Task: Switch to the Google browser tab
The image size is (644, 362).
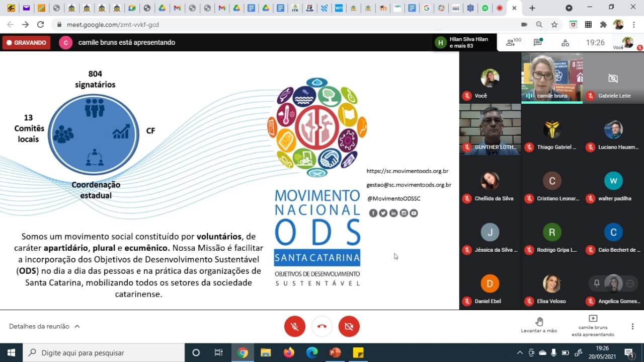Action: point(427,8)
